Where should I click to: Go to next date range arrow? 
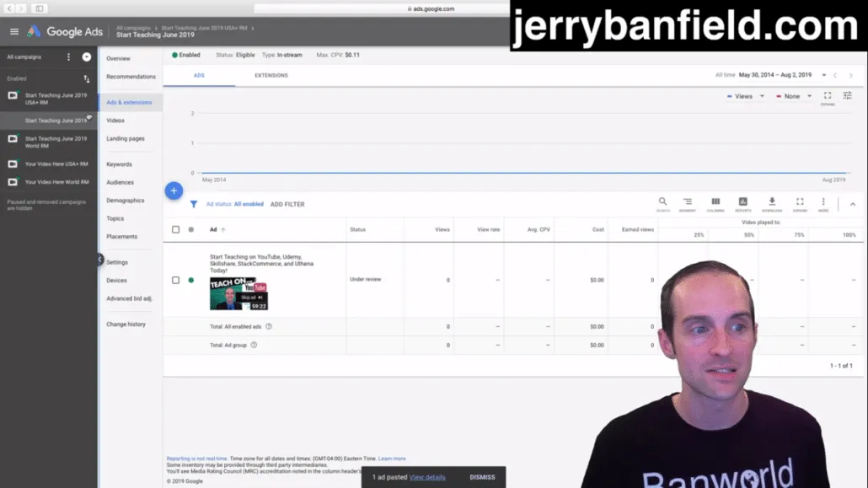click(x=851, y=75)
